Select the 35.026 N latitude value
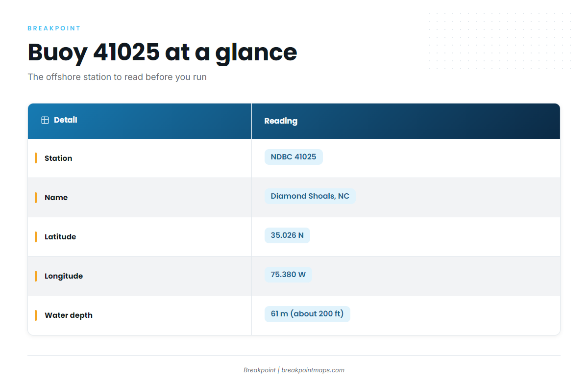 pyautogui.click(x=287, y=235)
